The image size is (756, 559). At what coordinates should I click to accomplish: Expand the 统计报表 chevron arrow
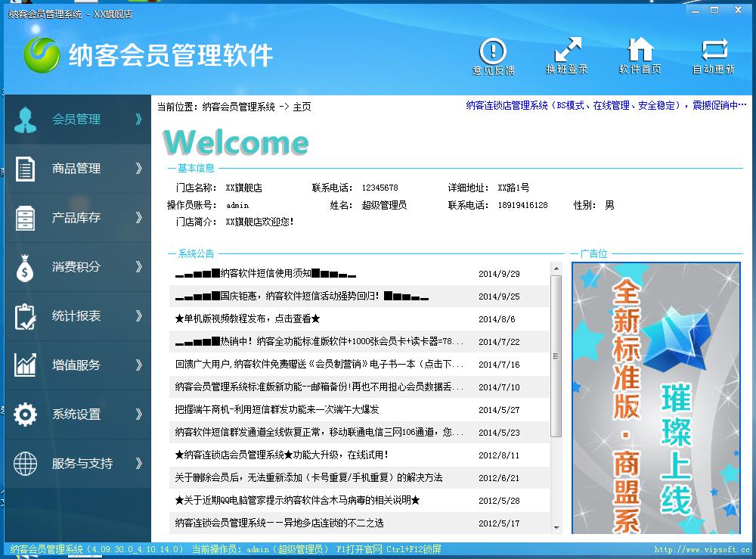(x=138, y=316)
